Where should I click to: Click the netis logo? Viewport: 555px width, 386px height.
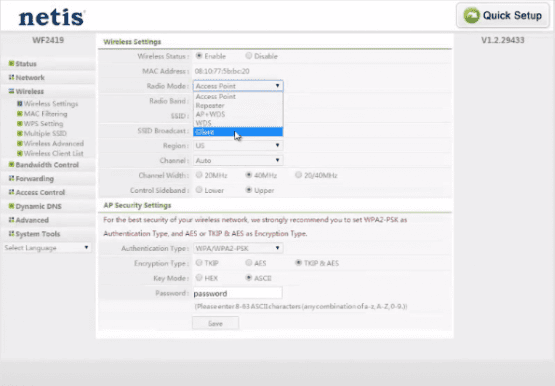[x=52, y=17]
